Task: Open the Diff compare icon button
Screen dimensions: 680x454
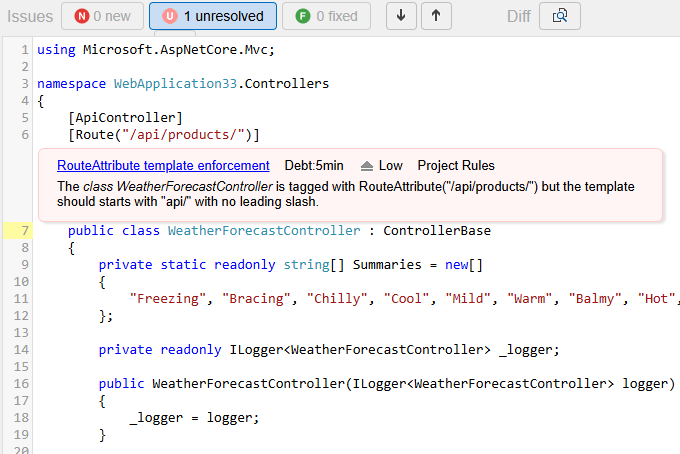Action: [x=559, y=16]
